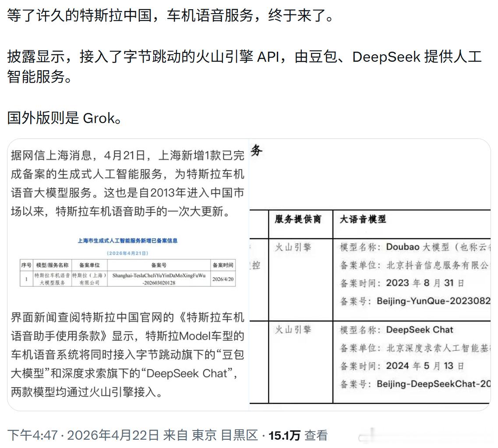This screenshot has height=448, width=498.
Task: Click the paragraph mentioning 火山引擎 API
Action: pos(244,67)
